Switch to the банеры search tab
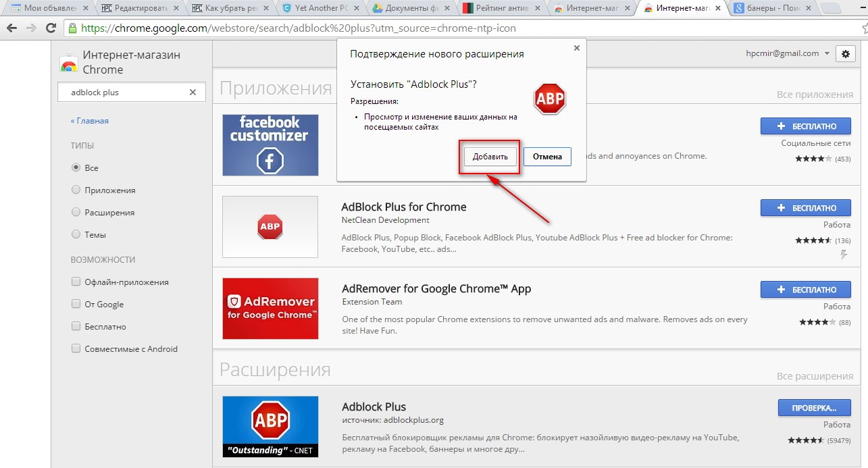This screenshot has height=468, width=868. [773, 9]
